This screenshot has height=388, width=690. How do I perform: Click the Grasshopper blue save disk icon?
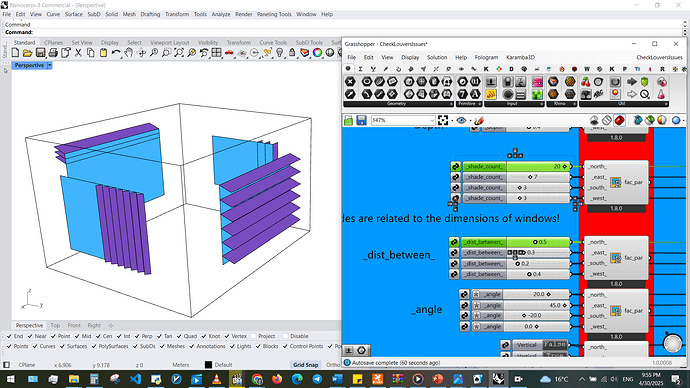(361, 120)
